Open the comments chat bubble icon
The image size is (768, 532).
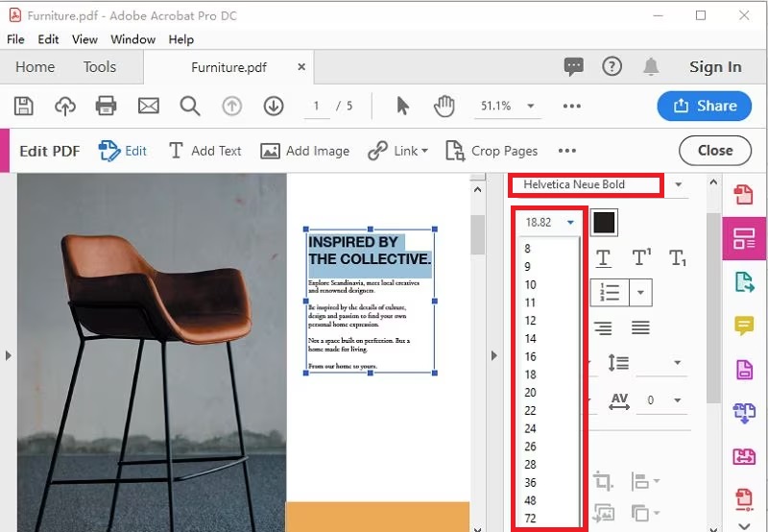coord(573,66)
